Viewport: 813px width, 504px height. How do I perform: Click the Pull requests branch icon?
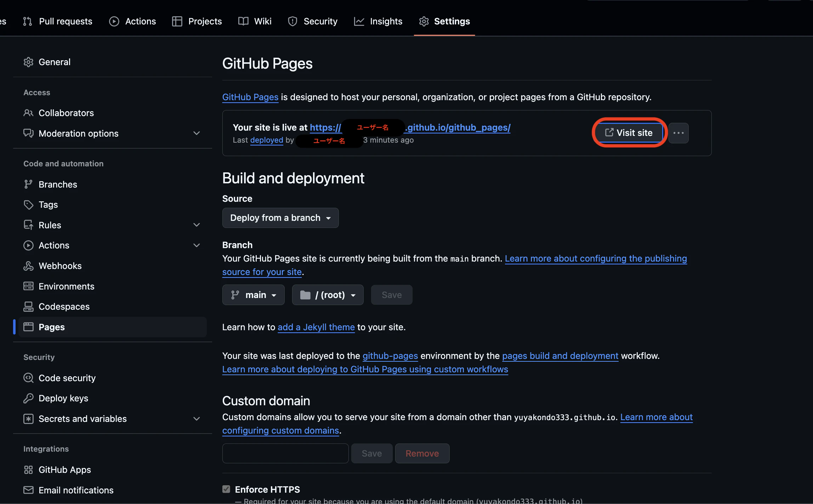point(28,21)
